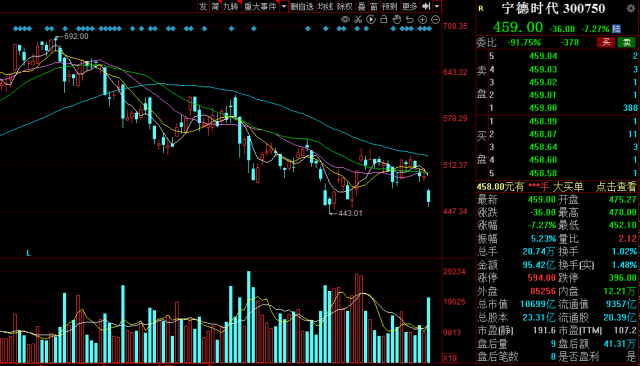Select the scissors cut tool icon
640x366 pixels.
[x=358, y=19]
